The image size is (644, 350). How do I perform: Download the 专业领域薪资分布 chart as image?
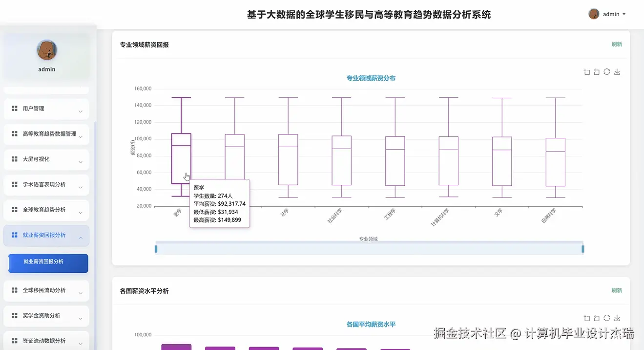[617, 72]
